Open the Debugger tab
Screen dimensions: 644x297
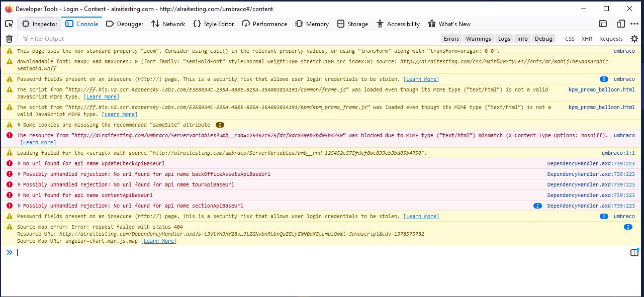[x=125, y=24]
